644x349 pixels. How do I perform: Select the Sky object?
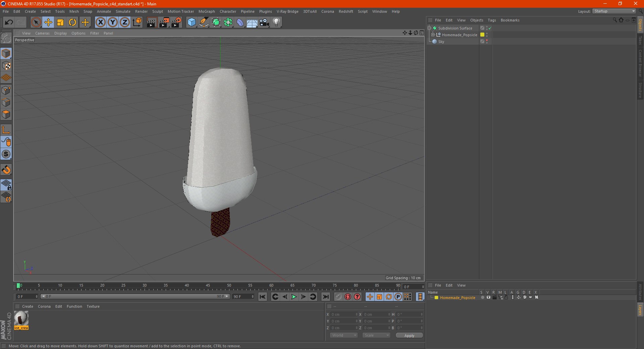tap(441, 42)
